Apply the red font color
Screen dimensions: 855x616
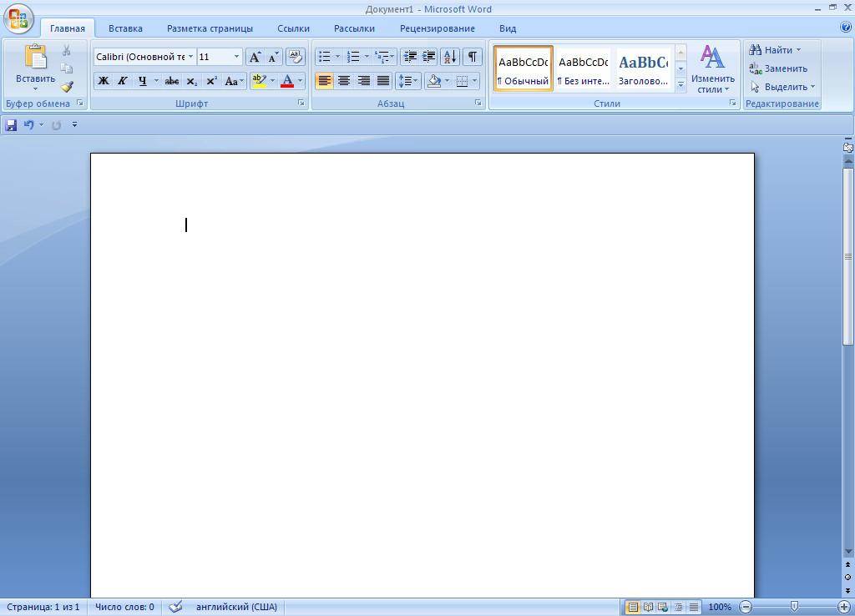(x=287, y=81)
